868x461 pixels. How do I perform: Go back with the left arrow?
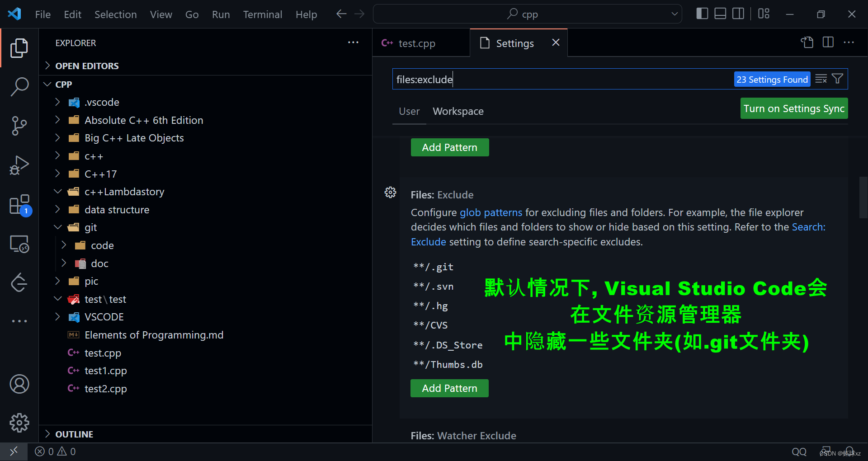[x=341, y=14]
